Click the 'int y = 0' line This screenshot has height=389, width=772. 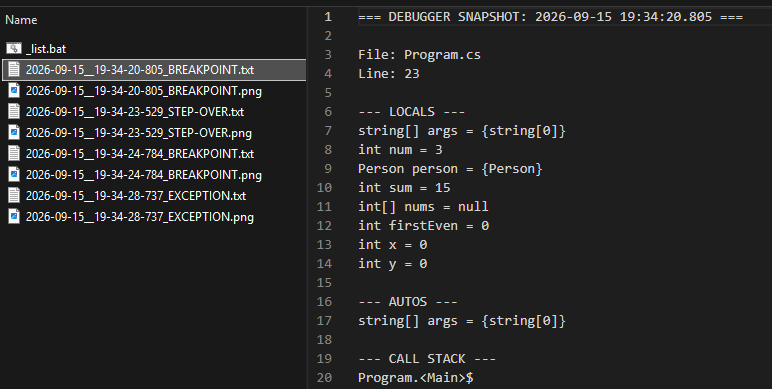[393, 263]
